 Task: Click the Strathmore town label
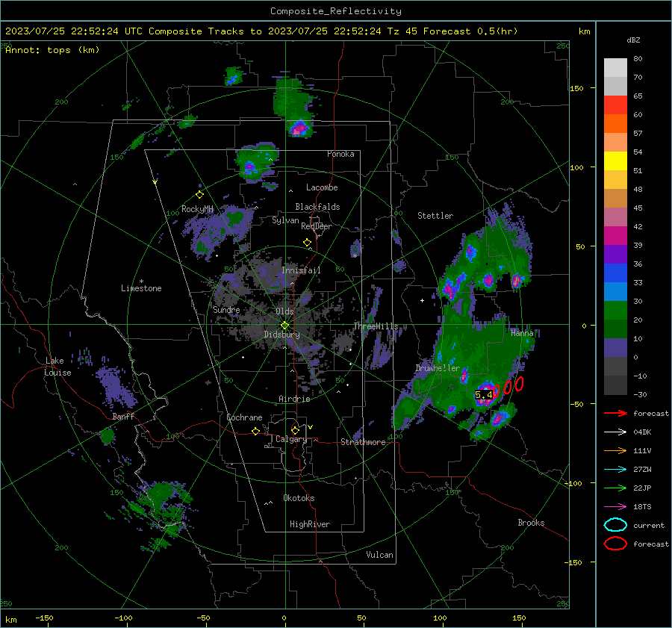pyautogui.click(x=363, y=442)
